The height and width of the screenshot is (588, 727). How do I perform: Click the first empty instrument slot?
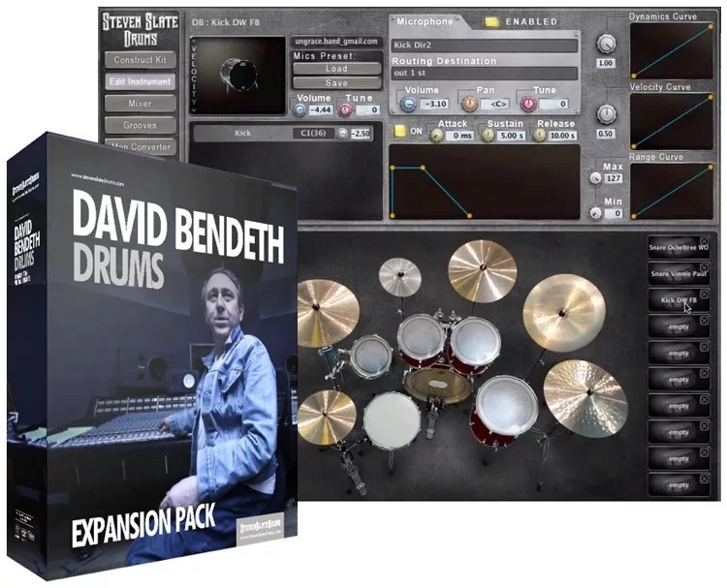[x=679, y=326]
